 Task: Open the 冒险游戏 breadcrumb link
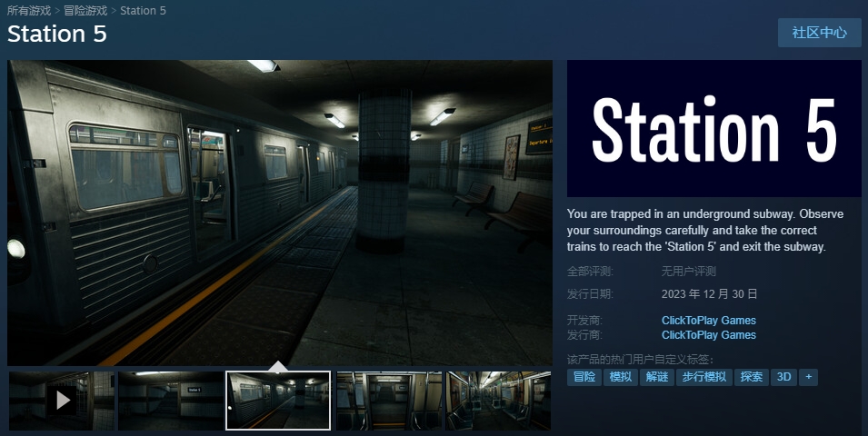click(85, 11)
